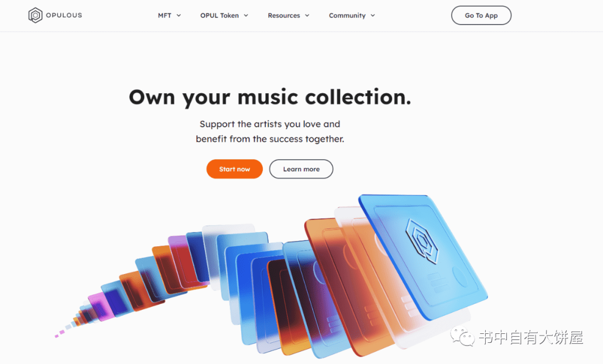
Task: Click the large blue card with hexagon emblem
Action: [423, 256]
